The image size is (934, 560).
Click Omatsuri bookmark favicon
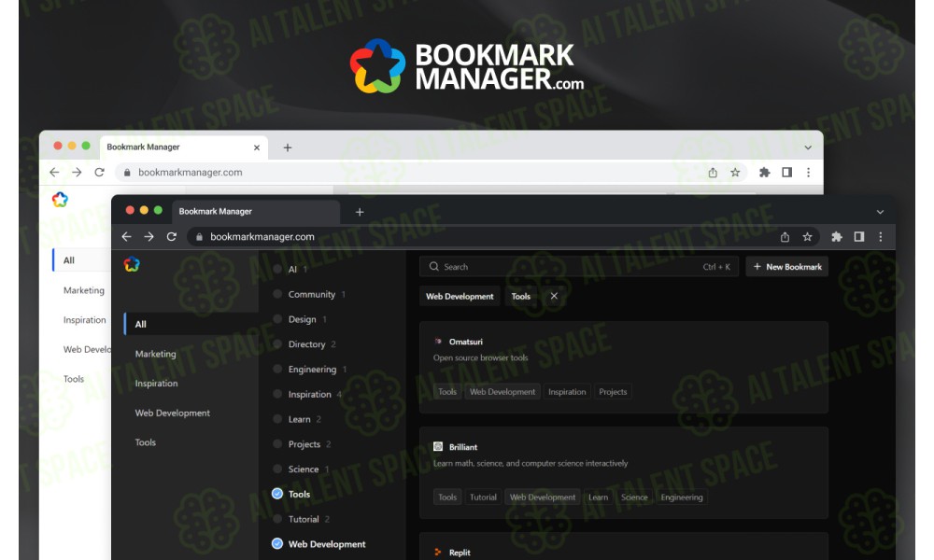(x=438, y=342)
